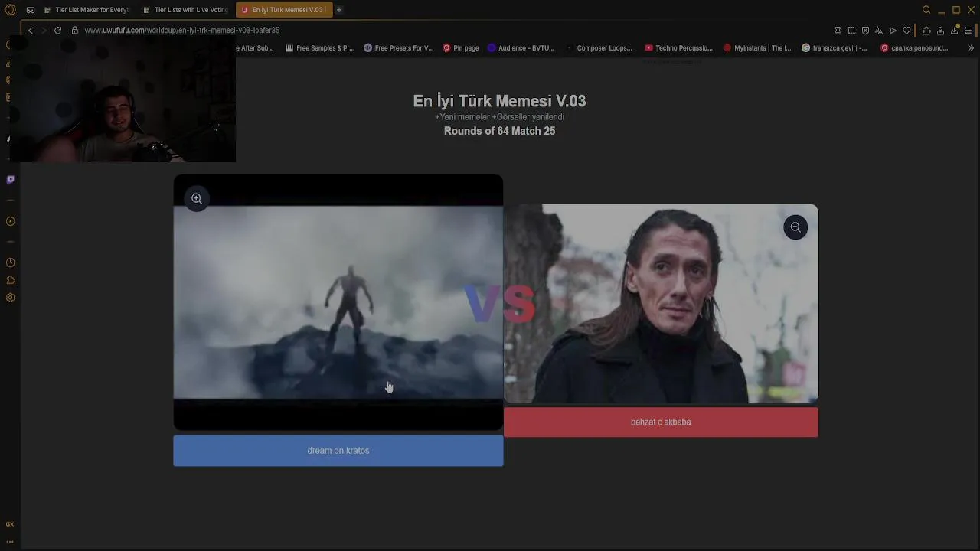This screenshot has width=980, height=551.
Task: Take a snapshot with the capture icon
Action: pos(851,31)
